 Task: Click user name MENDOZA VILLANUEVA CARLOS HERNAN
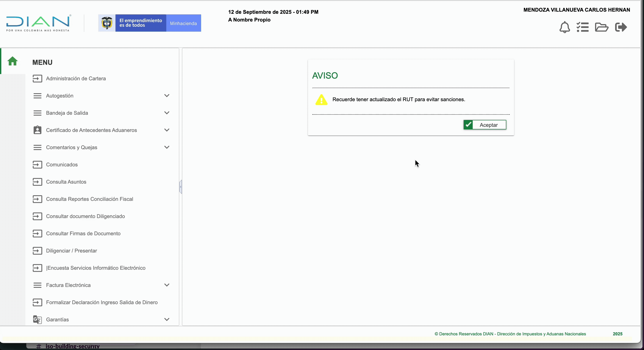click(x=577, y=10)
